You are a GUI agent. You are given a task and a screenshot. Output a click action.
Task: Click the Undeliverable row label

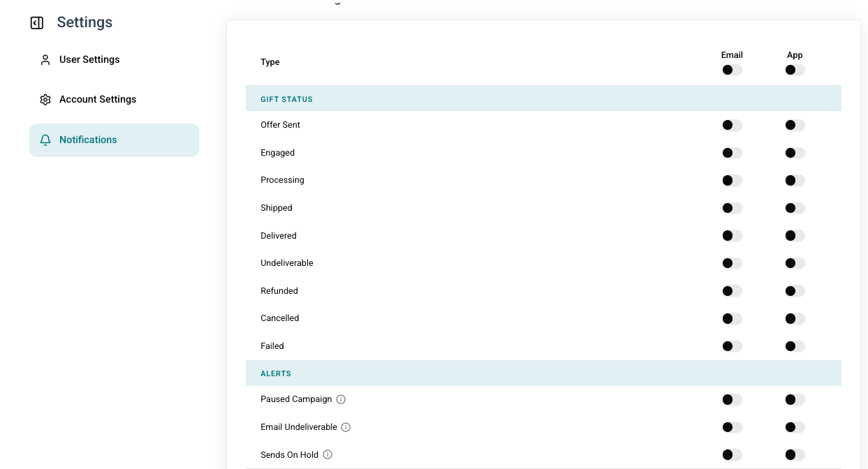pos(287,263)
